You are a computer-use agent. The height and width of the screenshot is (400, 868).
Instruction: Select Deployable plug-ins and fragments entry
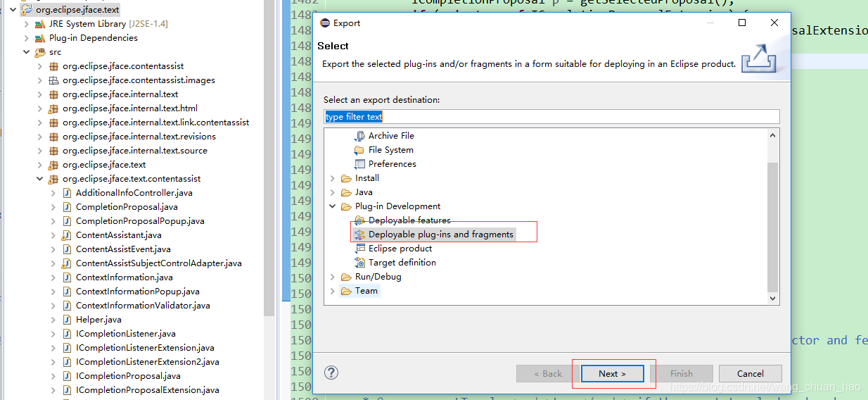coord(441,235)
